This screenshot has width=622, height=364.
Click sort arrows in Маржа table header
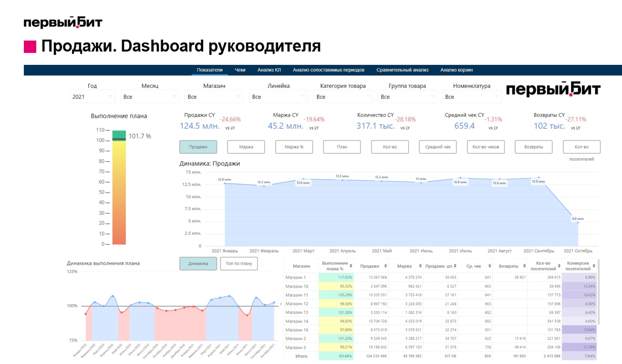coord(420,266)
